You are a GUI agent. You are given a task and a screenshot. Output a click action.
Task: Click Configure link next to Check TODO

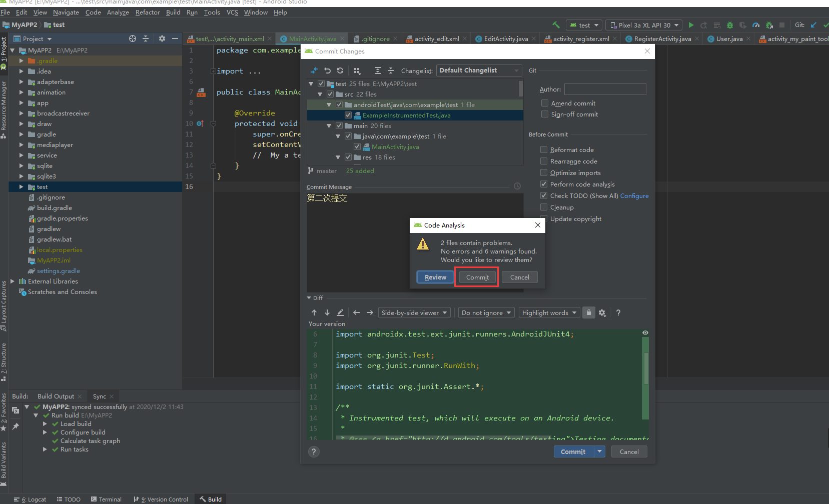click(x=634, y=195)
